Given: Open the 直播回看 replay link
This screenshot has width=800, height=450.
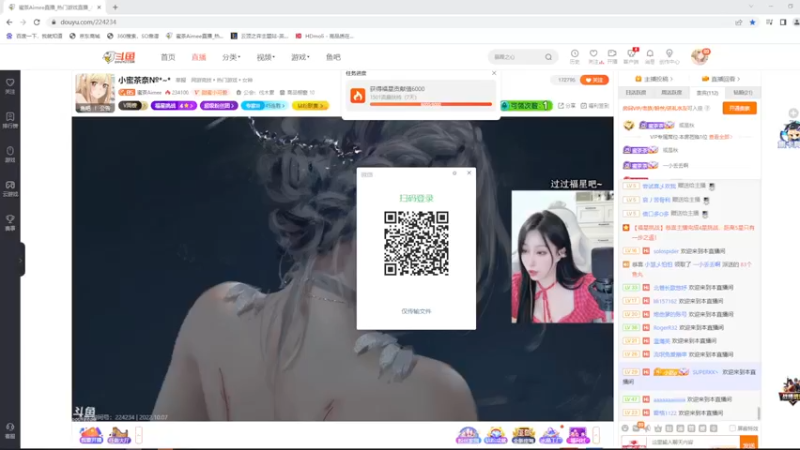Looking at the screenshot, I should tap(721, 79).
